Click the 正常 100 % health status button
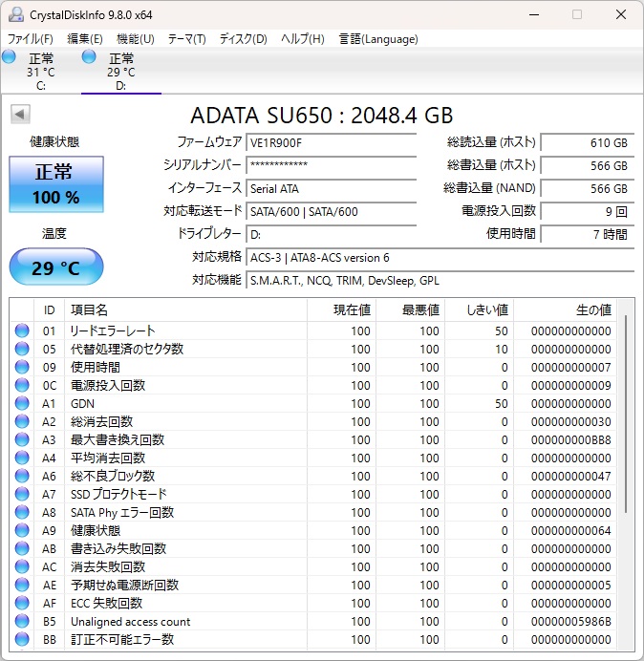This screenshot has height=661, width=644. coord(56,184)
